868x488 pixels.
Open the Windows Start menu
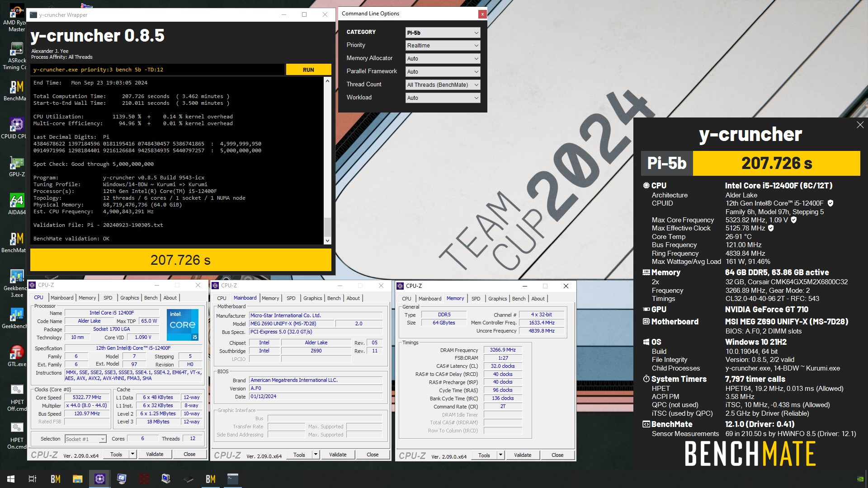[11, 479]
